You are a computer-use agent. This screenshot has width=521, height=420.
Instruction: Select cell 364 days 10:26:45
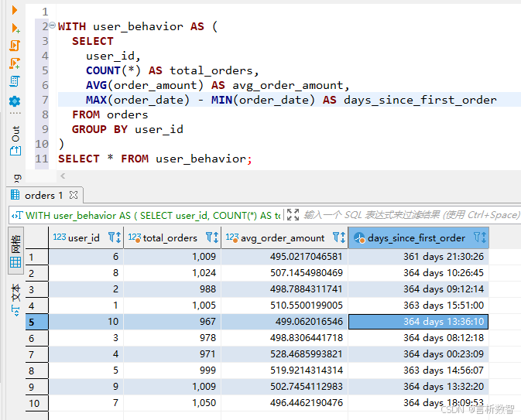point(418,273)
